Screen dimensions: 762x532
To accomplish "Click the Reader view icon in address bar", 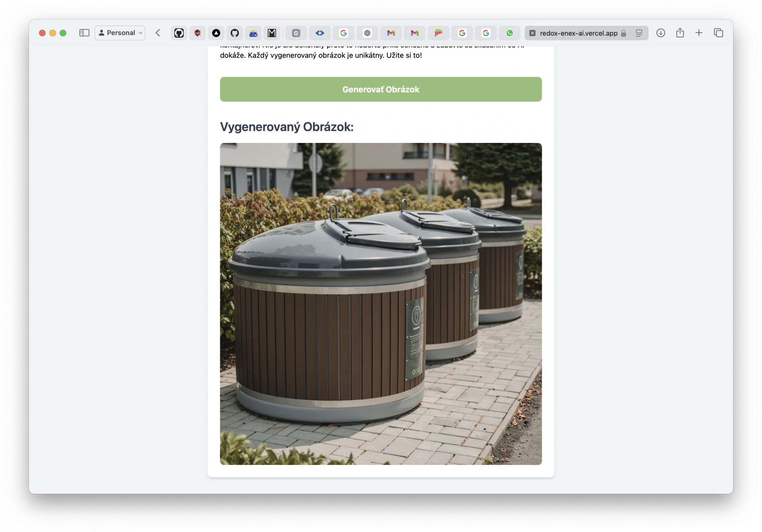I will click(639, 33).
